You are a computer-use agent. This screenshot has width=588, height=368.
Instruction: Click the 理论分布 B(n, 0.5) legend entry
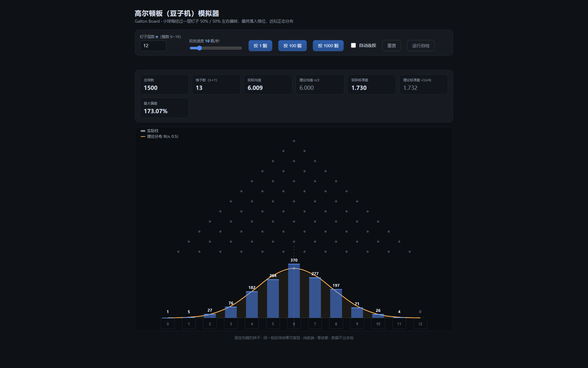[x=159, y=136]
